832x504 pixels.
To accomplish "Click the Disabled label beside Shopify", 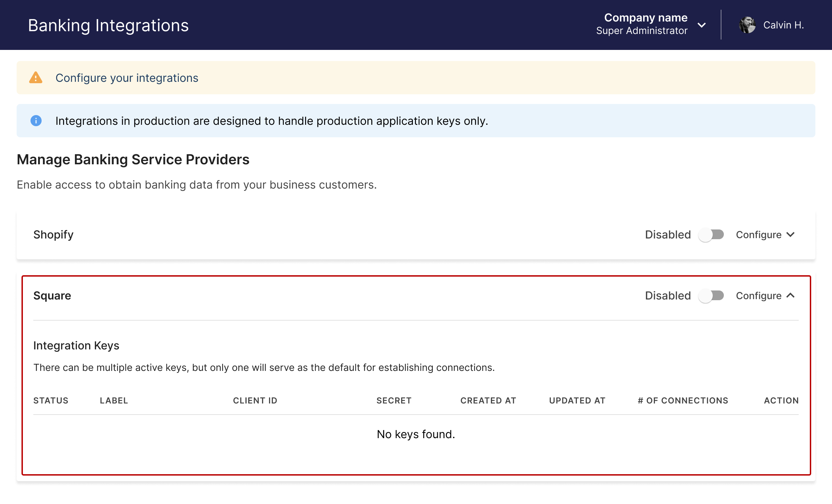I will click(668, 235).
